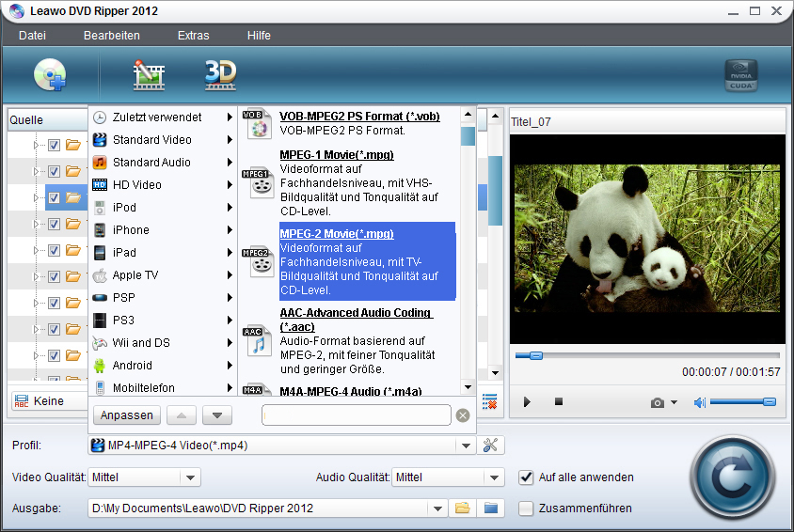Uncheck the seventh source title checkbox

(x=54, y=303)
